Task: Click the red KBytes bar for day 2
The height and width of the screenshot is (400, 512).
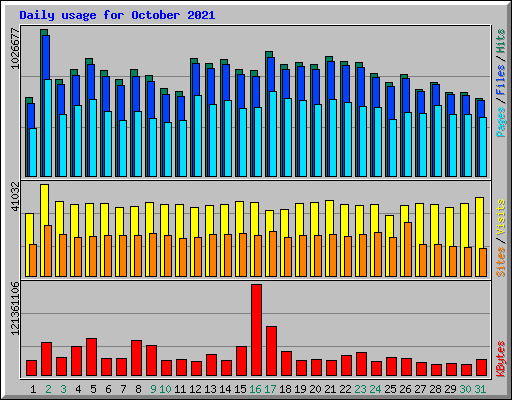Action: 46,359
